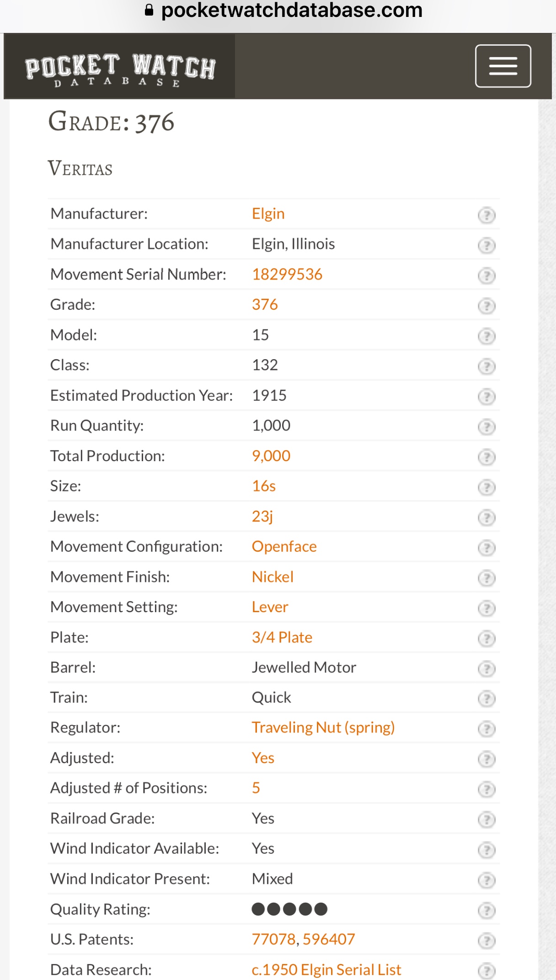This screenshot has width=556, height=980.
Task: Follow the 16s size link
Action: click(264, 486)
